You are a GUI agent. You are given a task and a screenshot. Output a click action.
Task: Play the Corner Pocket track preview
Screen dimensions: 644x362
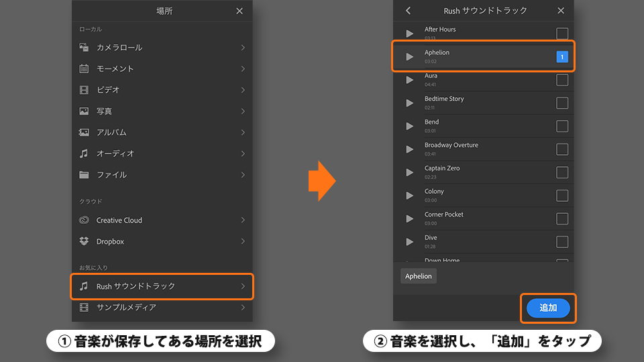409,219
